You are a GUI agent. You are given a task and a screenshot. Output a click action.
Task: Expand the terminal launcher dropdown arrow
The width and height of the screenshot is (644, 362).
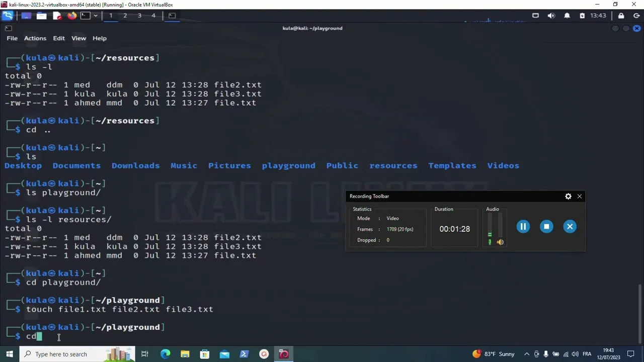[x=95, y=16]
